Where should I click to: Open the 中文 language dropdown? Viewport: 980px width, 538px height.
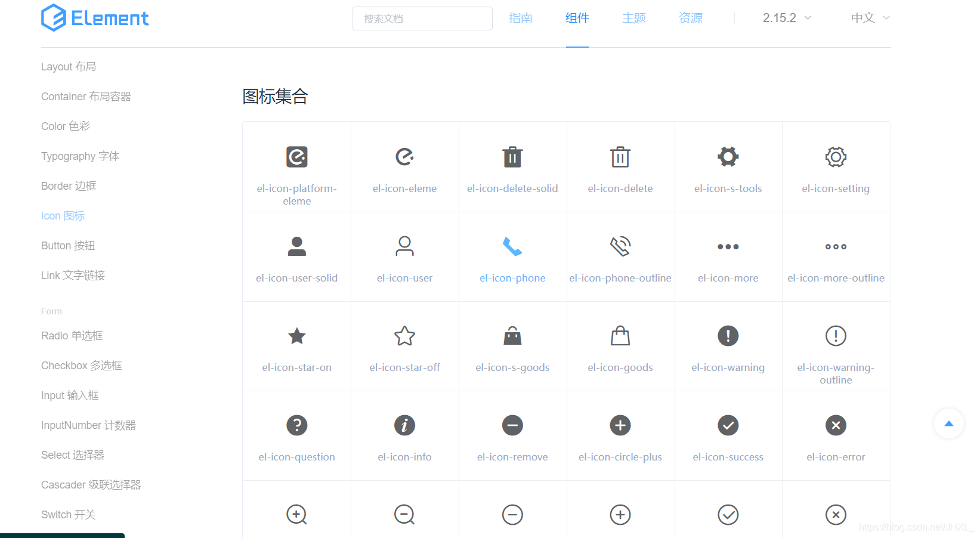tap(870, 18)
